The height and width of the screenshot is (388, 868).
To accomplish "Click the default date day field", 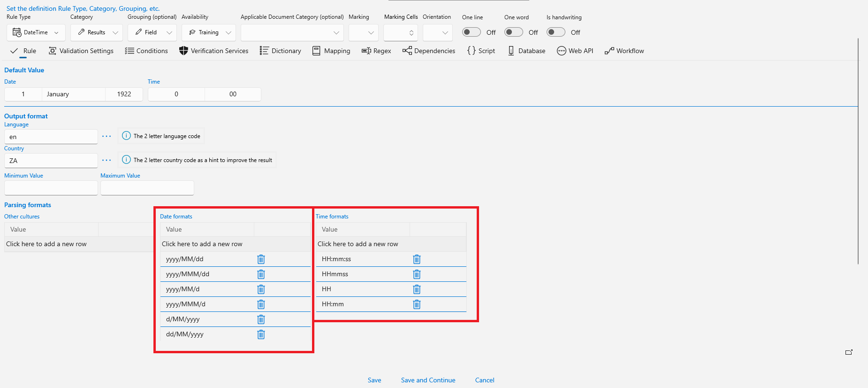I will tap(23, 94).
